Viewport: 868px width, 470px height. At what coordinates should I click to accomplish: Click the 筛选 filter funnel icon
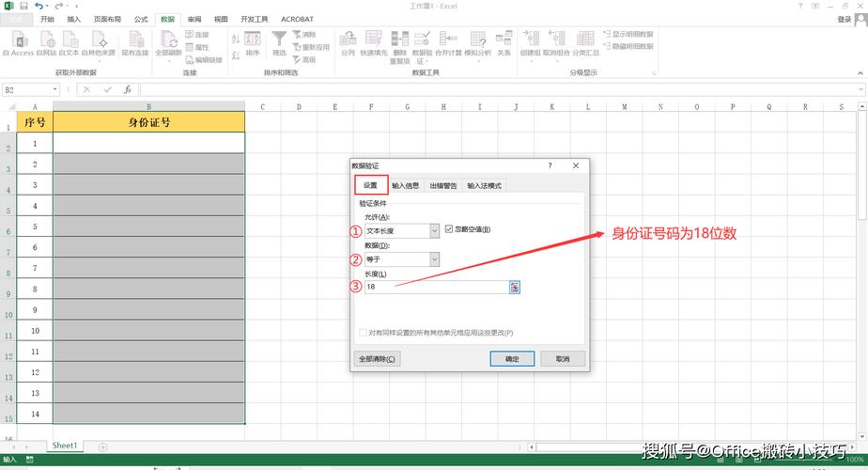[x=279, y=40]
